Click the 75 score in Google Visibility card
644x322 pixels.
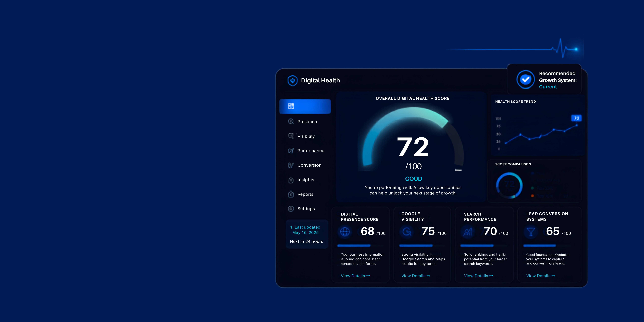(428, 231)
